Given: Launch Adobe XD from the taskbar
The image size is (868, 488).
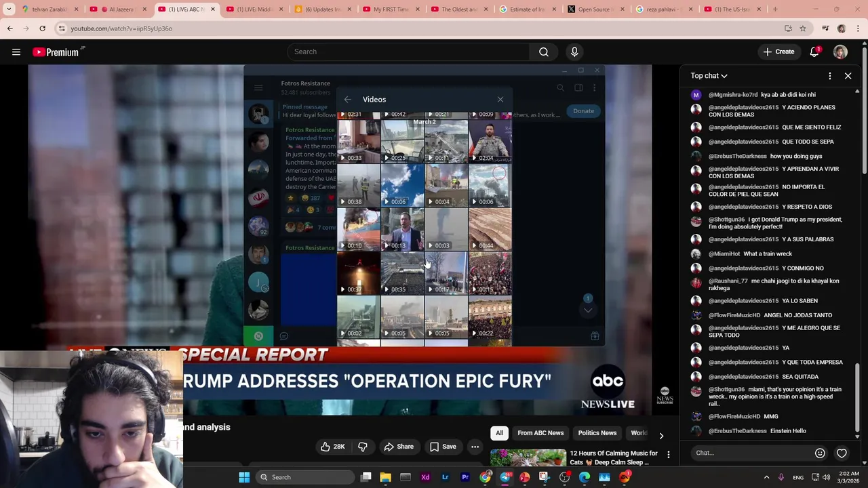Looking at the screenshot, I should (x=425, y=477).
